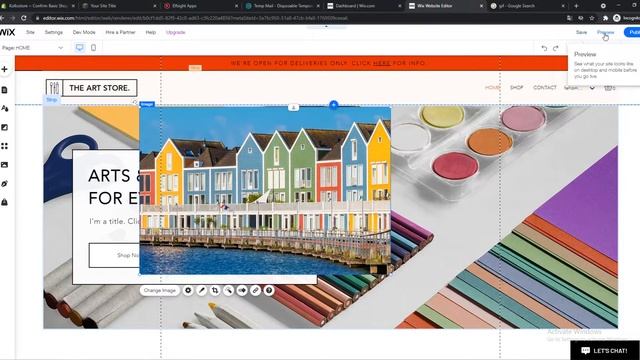Click the cart icon in site header
Image resolution: width=640 pixels, height=360 pixels.
(x=609, y=87)
